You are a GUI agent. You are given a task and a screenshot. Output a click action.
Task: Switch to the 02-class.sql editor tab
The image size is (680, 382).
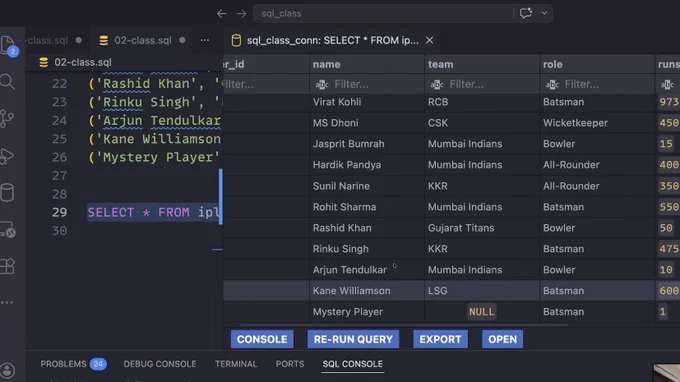coord(142,40)
